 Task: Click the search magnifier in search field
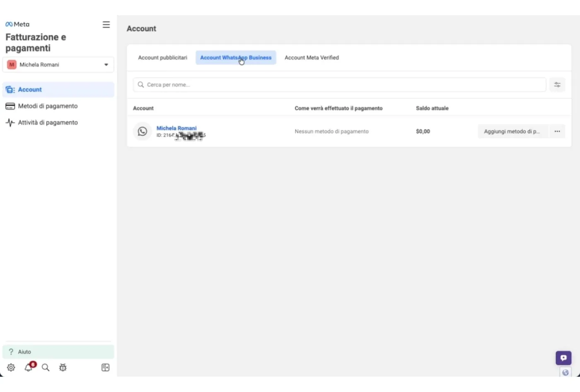tap(141, 84)
